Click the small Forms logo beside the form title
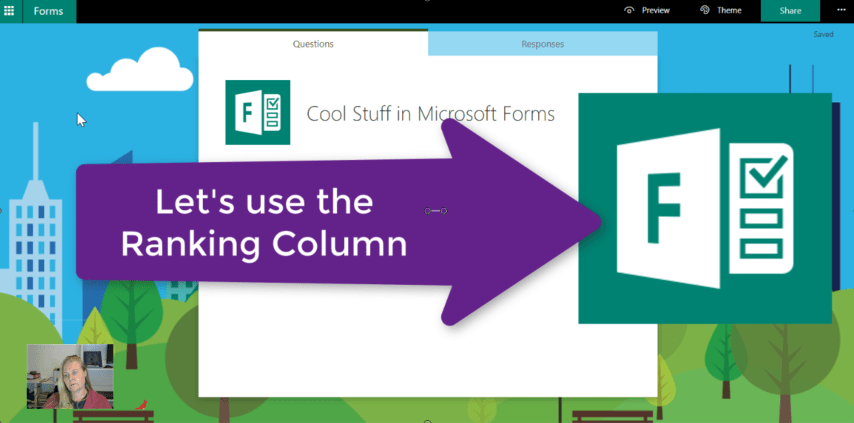854x423 pixels. (x=258, y=112)
